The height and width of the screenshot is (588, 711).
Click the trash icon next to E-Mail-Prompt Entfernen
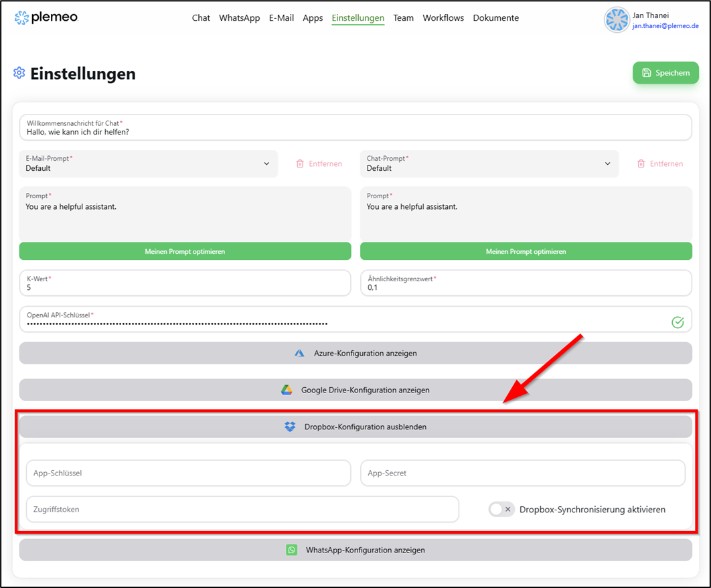coord(301,163)
